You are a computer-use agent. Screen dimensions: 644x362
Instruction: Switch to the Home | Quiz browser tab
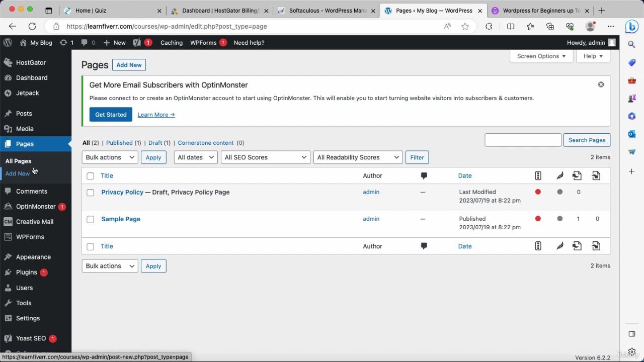tap(111, 11)
